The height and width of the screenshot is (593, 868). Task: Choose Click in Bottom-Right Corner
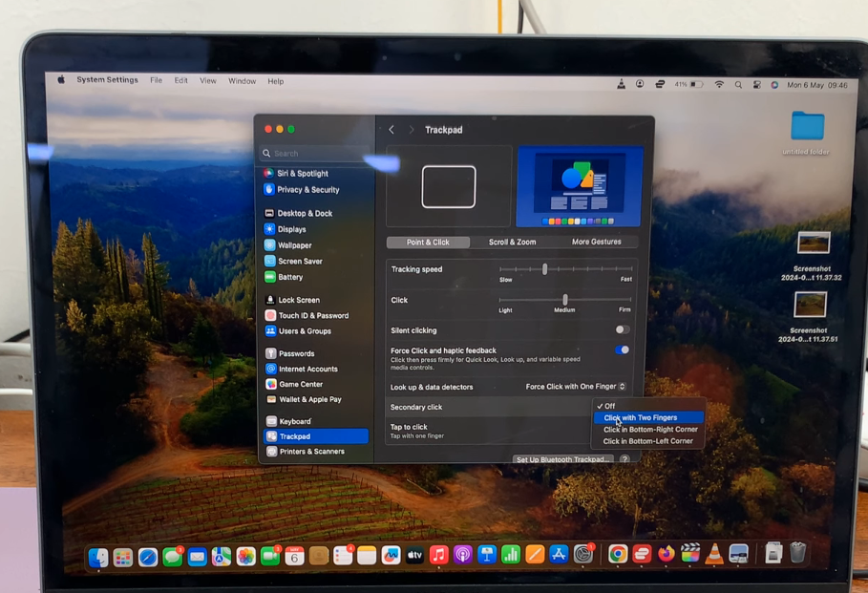[648, 429]
